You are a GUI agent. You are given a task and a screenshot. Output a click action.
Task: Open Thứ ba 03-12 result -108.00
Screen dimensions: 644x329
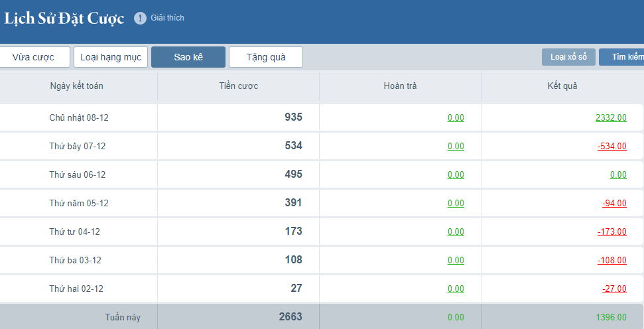612,260
